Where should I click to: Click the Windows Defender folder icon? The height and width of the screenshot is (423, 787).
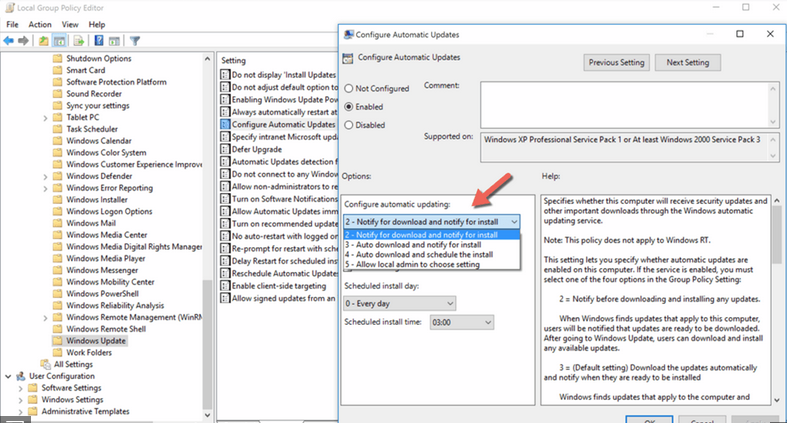pyautogui.click(x=58, y=176)
